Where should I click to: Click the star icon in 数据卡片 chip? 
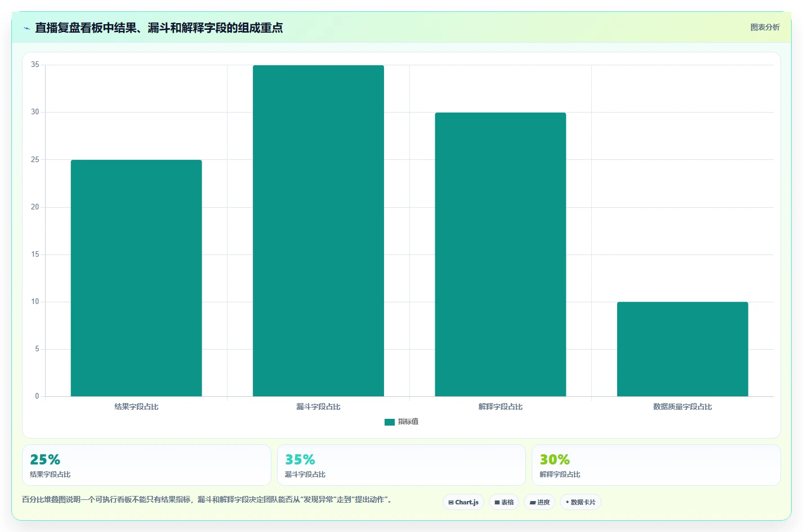click(567, 502)
